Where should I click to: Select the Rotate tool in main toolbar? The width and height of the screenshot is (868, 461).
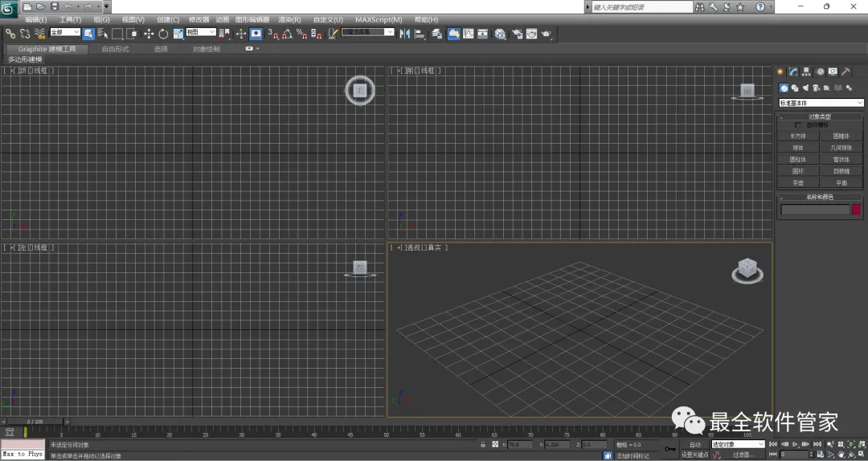click(x=163, y=34)
